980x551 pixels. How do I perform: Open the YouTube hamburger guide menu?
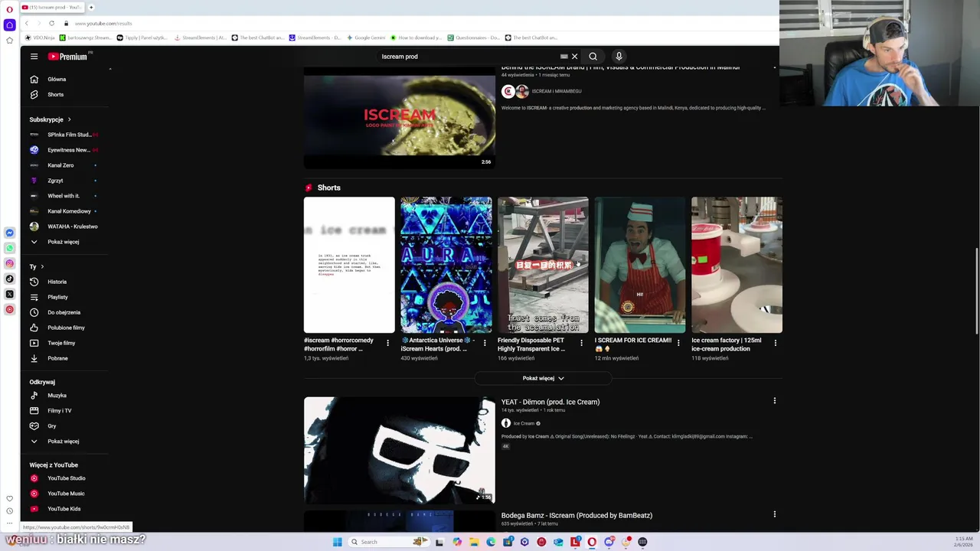(x=34, y=57)
